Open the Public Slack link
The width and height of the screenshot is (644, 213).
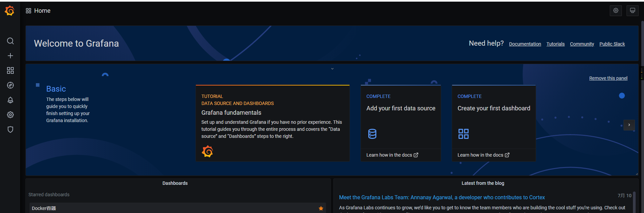click(612, 44)
